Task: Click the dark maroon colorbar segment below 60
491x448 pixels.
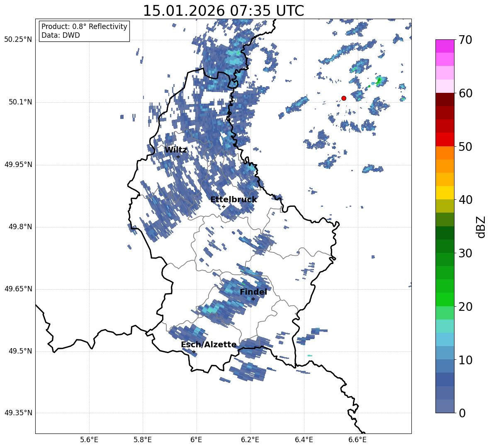Action: pyautogui.click(x=445, y=99)
